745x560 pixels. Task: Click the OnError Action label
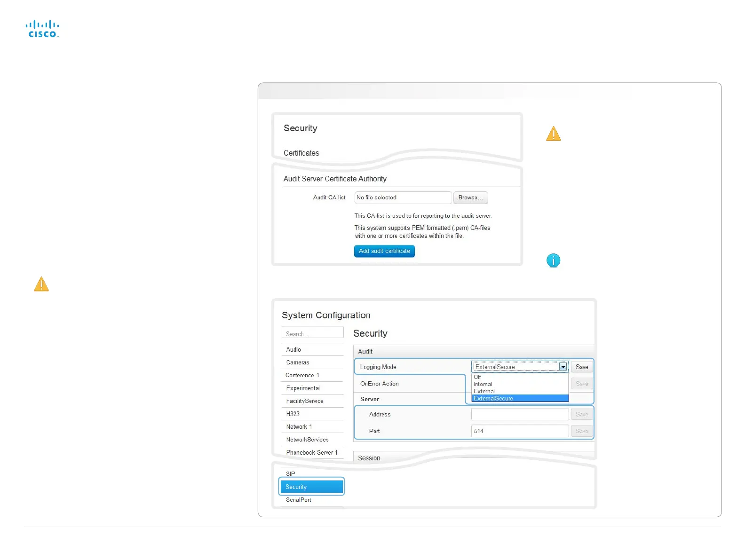379,384
